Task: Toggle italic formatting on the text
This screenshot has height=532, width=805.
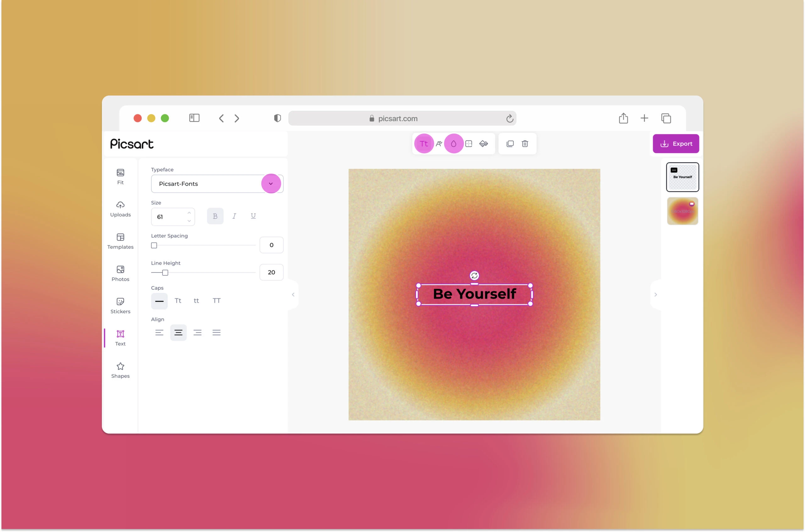Action: [234, 216]
